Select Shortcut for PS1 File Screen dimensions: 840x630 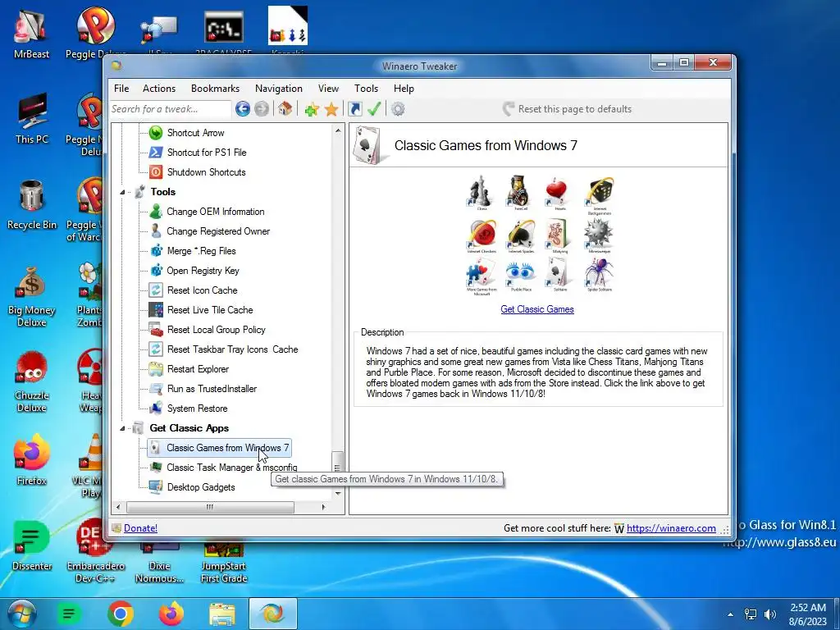(207, 152)
